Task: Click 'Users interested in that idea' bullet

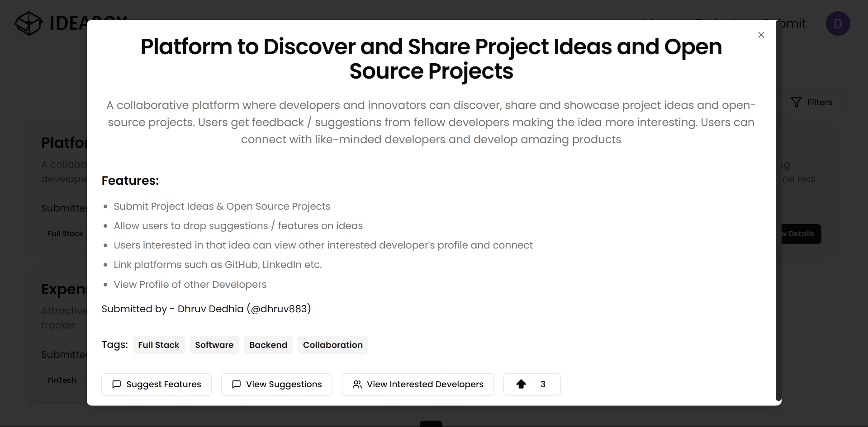Action: tap(323, 245)
